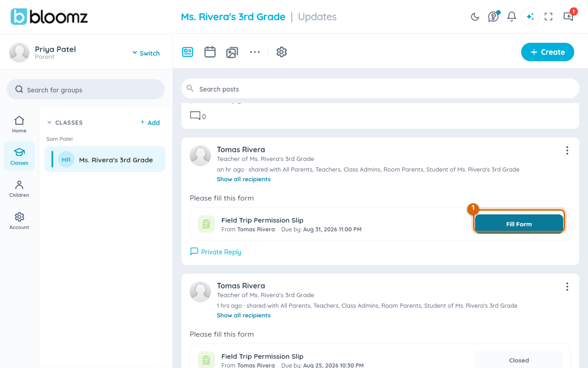Focus the Search posts field
This screenshot has width=588, height=368.
coord(380,89)
